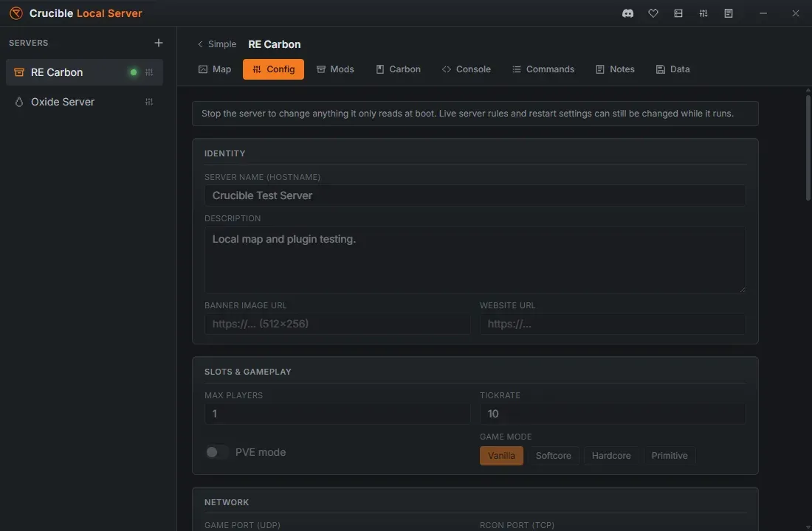Click the heart support icon
The image size is (812, 531).
click(653, 13)
